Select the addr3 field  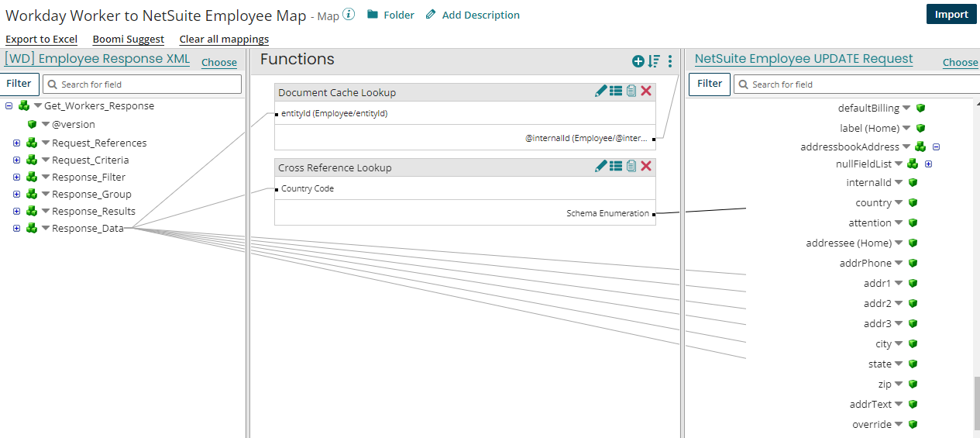click(x=878, y=323)
